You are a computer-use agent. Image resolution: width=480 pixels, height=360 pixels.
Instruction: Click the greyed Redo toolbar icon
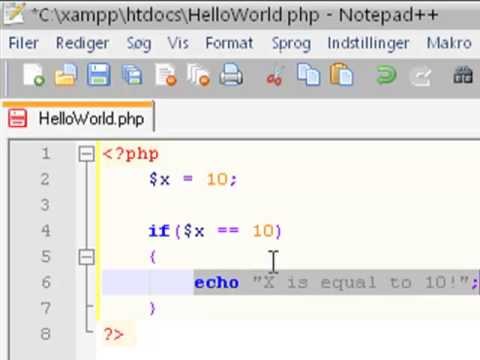[x=421, y=76]
